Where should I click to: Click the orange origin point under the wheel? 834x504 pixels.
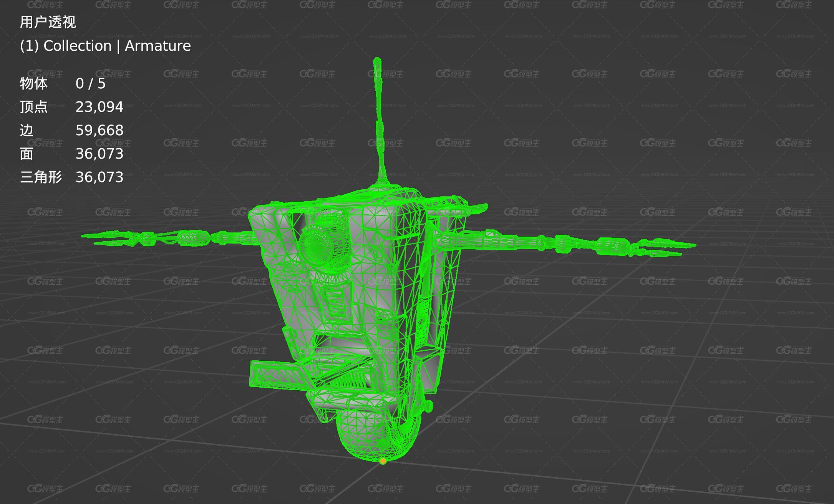383,461
